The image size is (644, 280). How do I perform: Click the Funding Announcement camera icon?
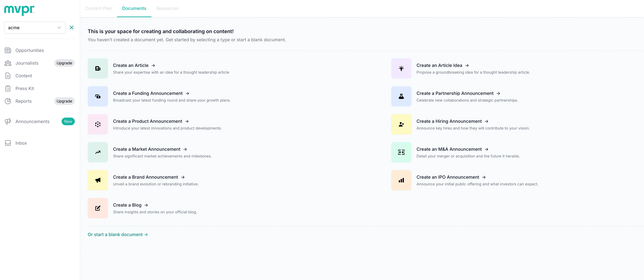point(98,96)
